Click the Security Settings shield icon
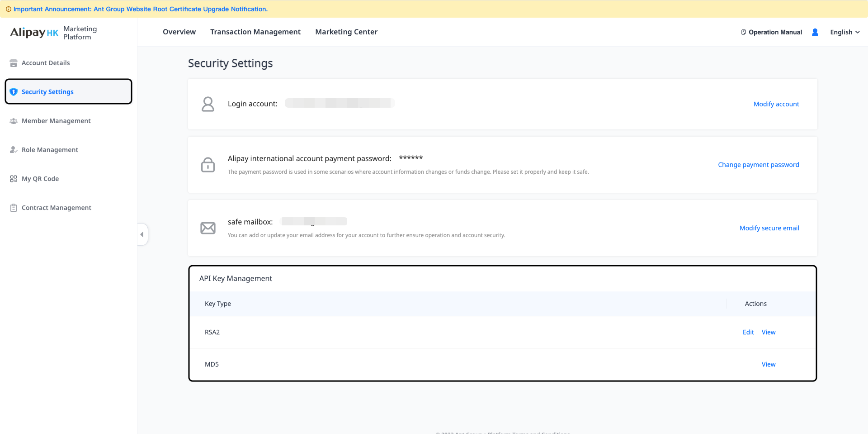Viewport: 868px width, 434px height. [14, 92]
